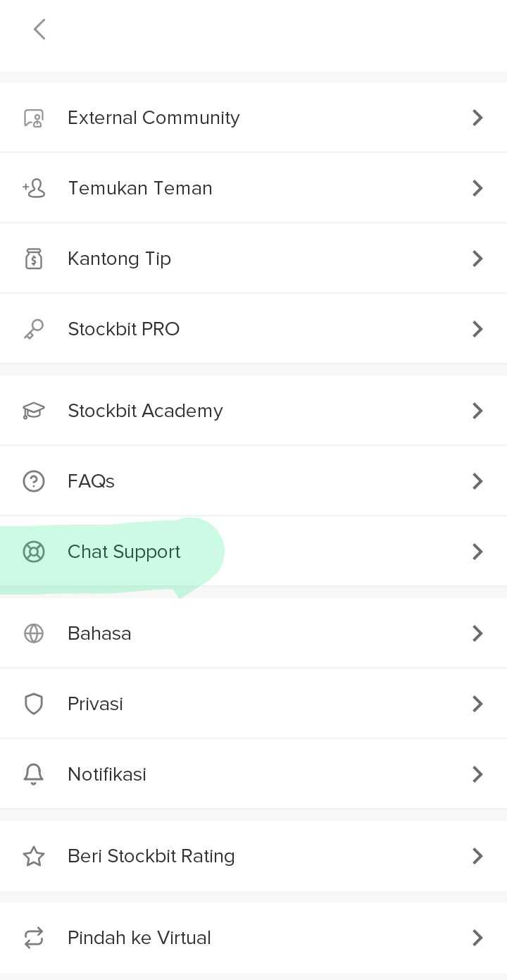This screenshot has width=507, height=980.
Task: Tap the Stockbit PRO key icon
Action: (34, 329)
